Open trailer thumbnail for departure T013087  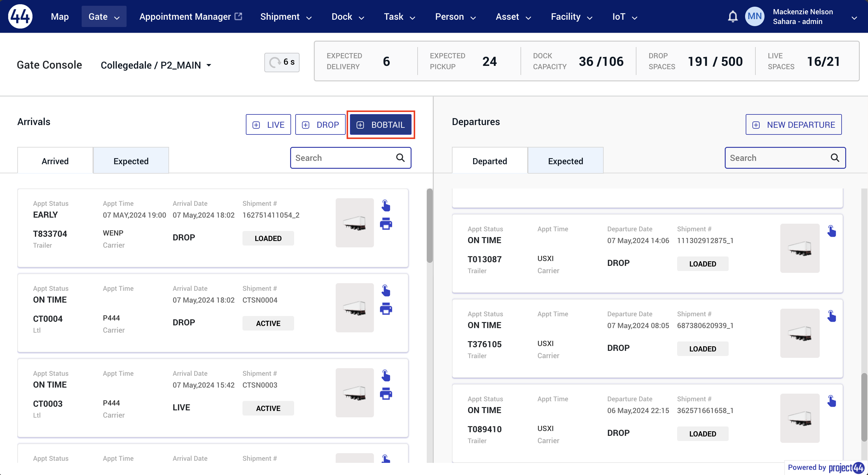pyautogui.click(x=800, y=248)
